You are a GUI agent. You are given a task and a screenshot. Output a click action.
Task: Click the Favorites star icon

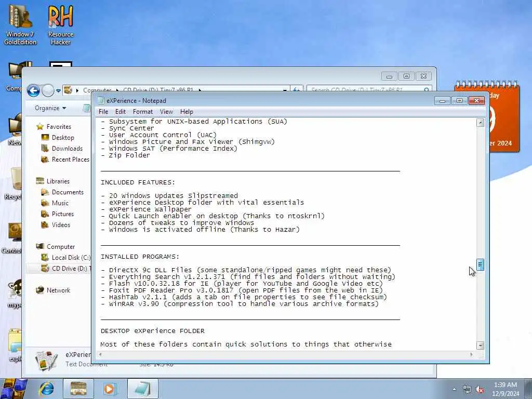pos(40,127)
